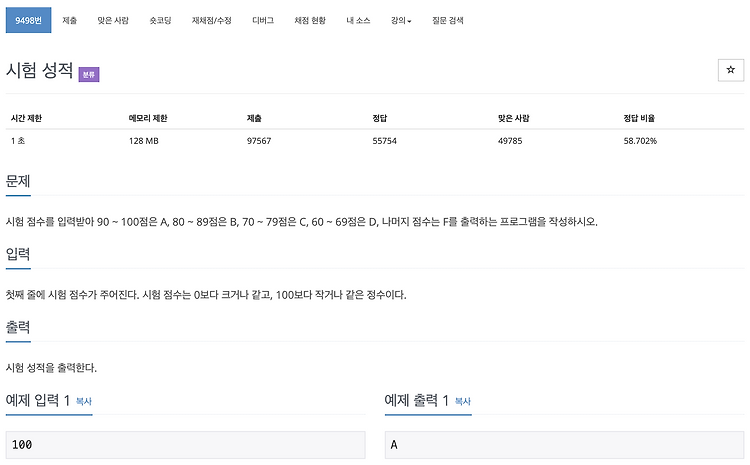This screenshot has height=465, width=750.
Task: Click the sample output box containing A
Action: point(564,445)
